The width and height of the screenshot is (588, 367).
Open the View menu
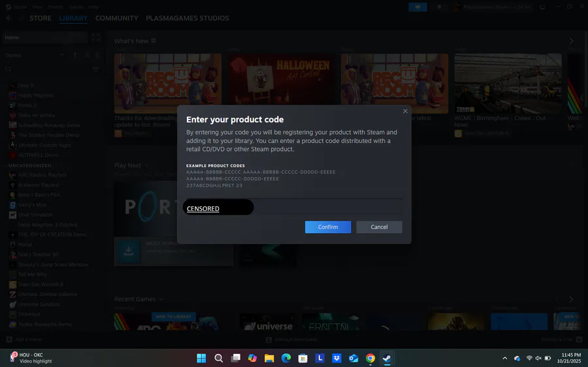click(37, 7)
